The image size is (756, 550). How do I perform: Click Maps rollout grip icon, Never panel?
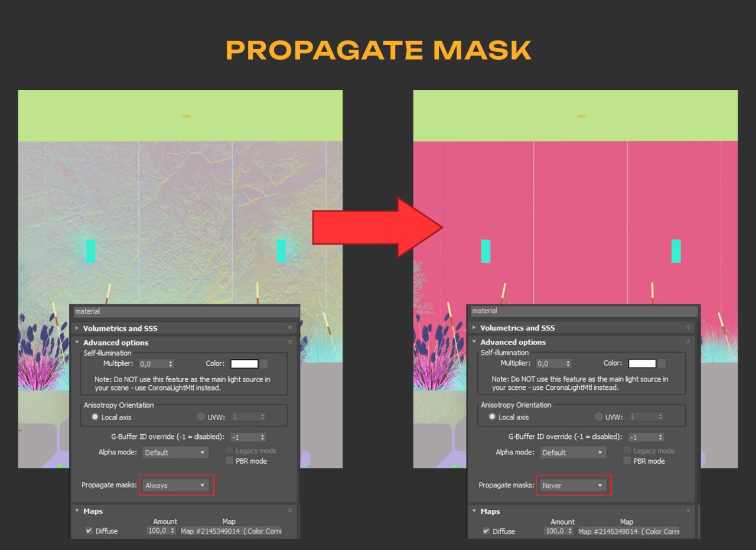coord(687,510)
